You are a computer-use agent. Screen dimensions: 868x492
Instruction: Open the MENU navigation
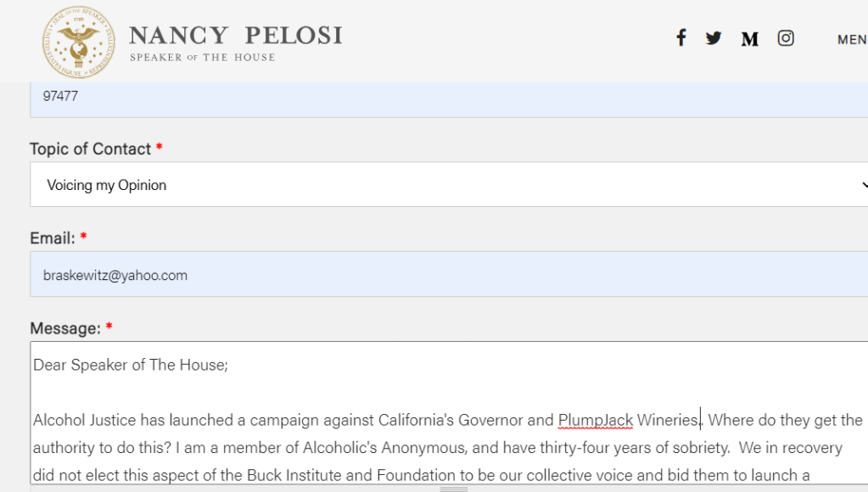[x=851, y=40]
